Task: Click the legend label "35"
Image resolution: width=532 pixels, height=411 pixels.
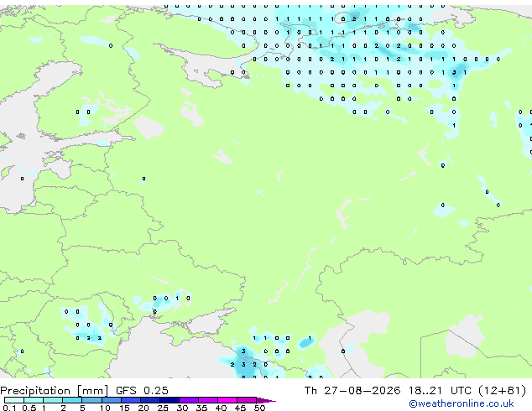Action: click(x=201, y=408)
